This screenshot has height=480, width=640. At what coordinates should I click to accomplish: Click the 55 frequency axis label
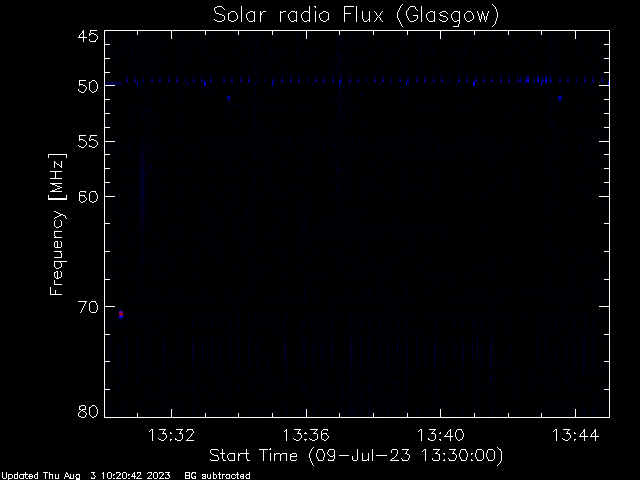tap(88, 142)
